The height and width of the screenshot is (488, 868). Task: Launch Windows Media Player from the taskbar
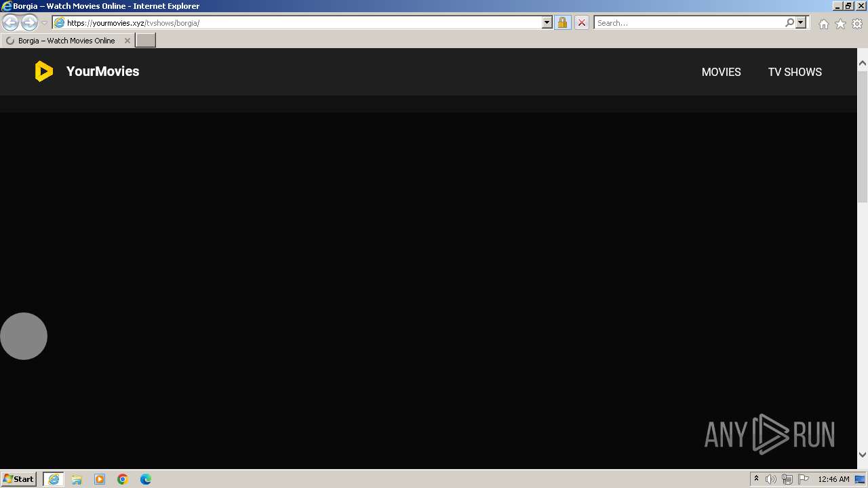[100, 479]
